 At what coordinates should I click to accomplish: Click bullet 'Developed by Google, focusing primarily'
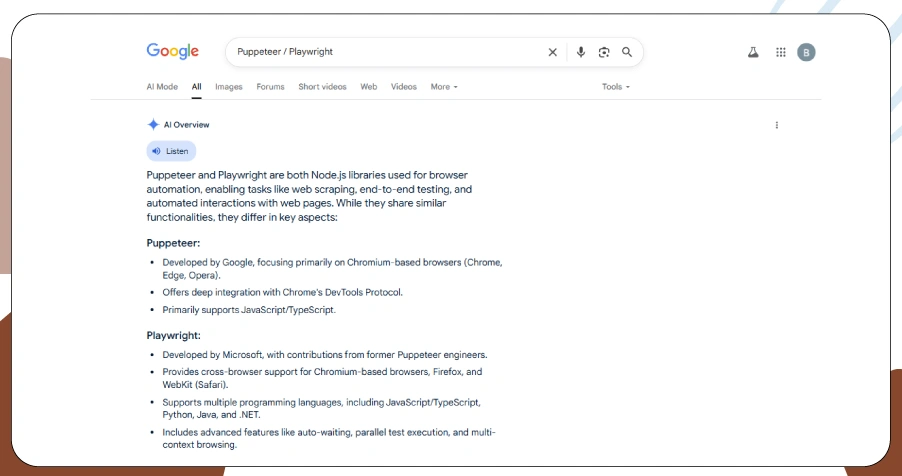point(332,269)
